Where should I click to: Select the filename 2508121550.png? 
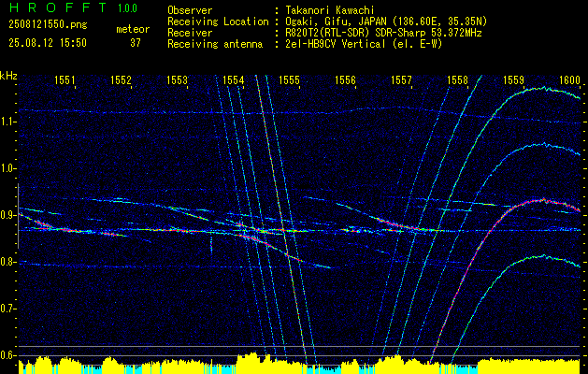pos(48,24)
